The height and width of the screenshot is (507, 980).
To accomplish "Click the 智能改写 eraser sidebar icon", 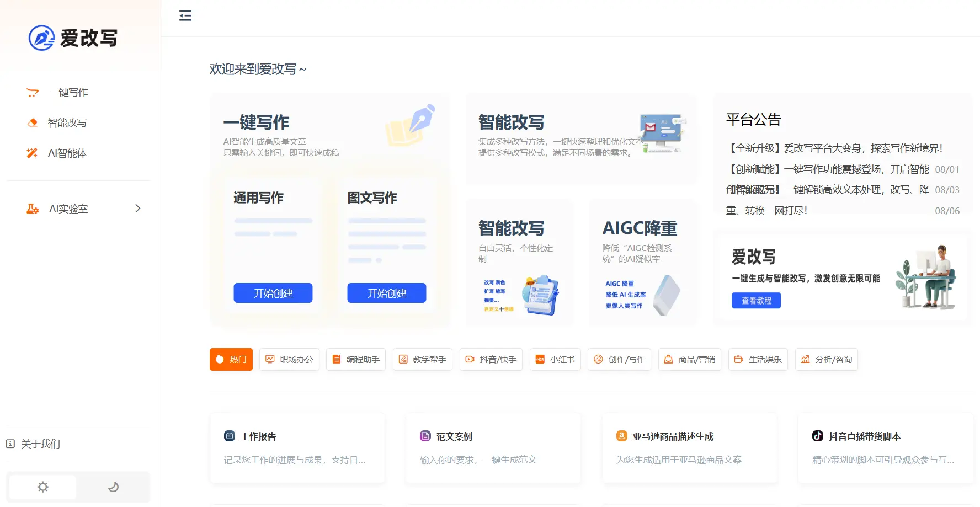I will click(33, 122).
